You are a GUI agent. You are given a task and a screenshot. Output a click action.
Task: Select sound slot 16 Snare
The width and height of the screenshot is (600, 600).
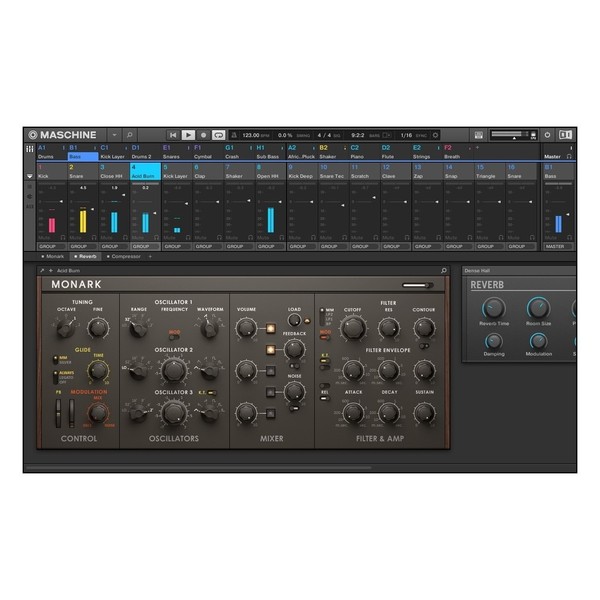tap(521, 171)
